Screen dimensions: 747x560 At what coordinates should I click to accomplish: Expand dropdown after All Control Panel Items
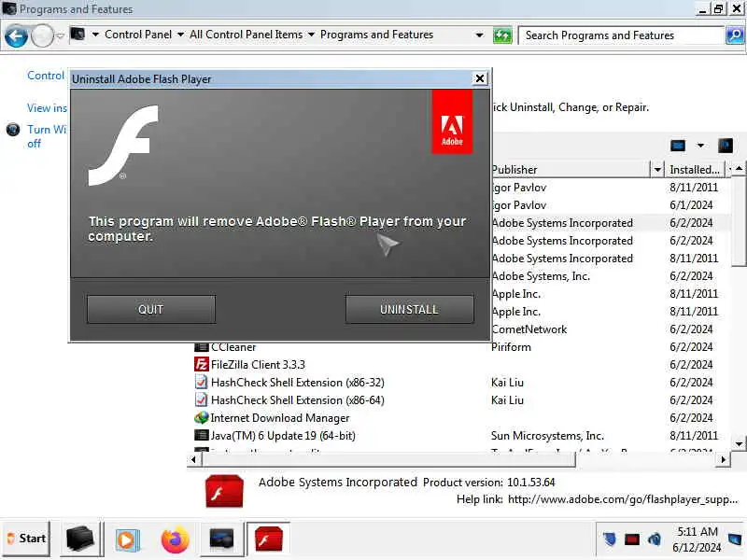(311, 35)
